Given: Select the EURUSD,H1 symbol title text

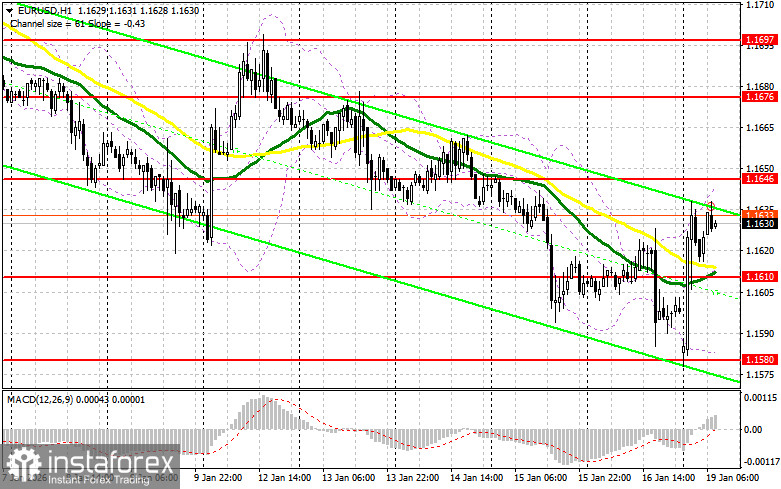Looking at the screenshot, I should point(45,10).
